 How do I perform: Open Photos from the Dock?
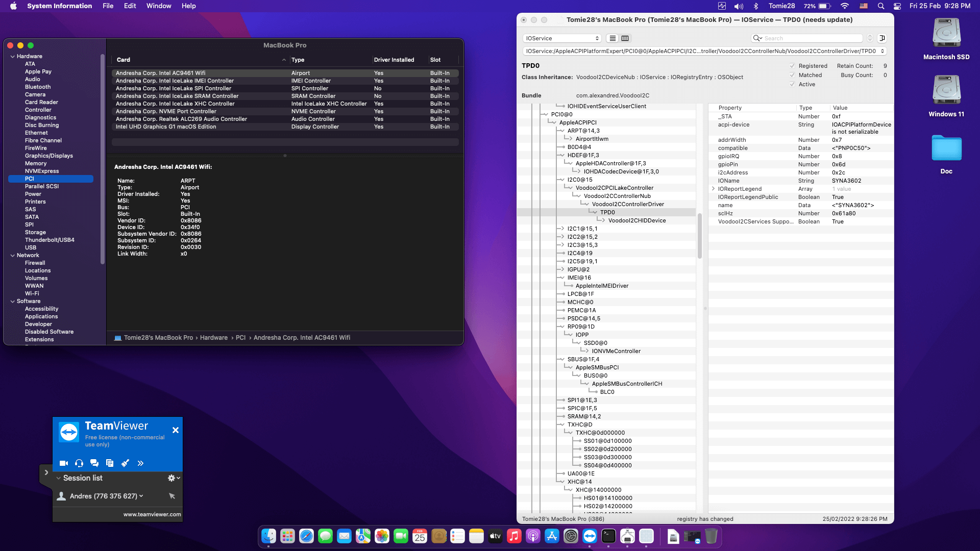(x=382, y=536)
